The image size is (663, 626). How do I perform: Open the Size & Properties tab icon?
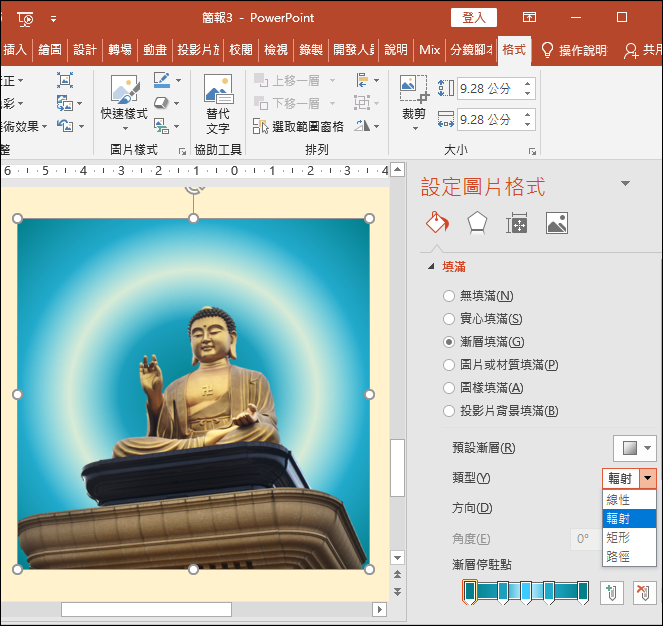point(517,223)
